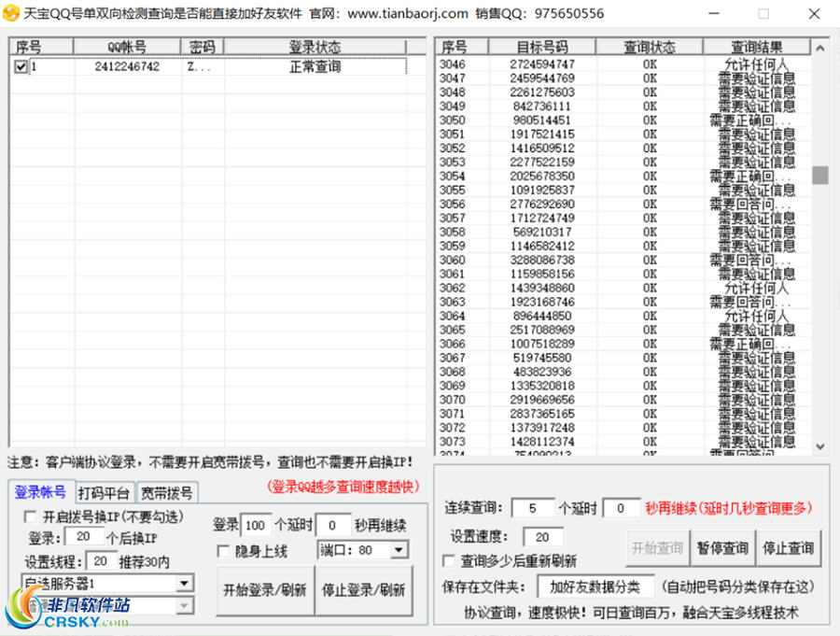Click 正常查询 status cell
Image resolution: width=840 pixels, height=636 pixels.
pos(315,66)
